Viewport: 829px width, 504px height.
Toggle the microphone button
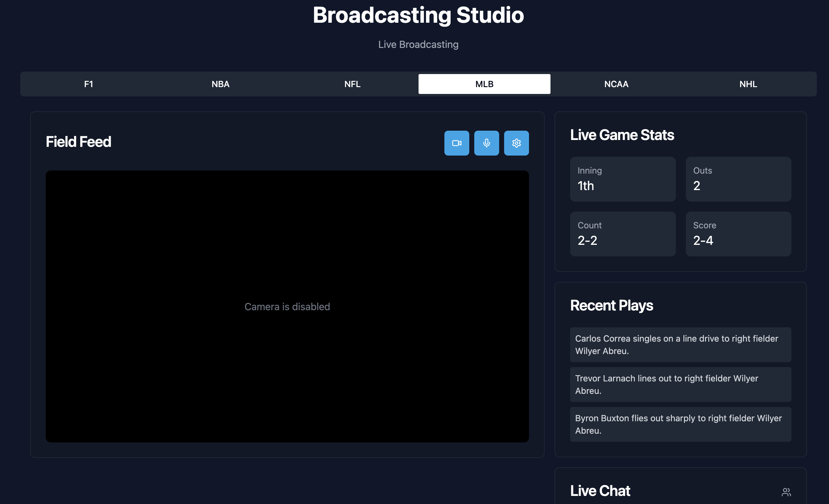pos(486,143)
